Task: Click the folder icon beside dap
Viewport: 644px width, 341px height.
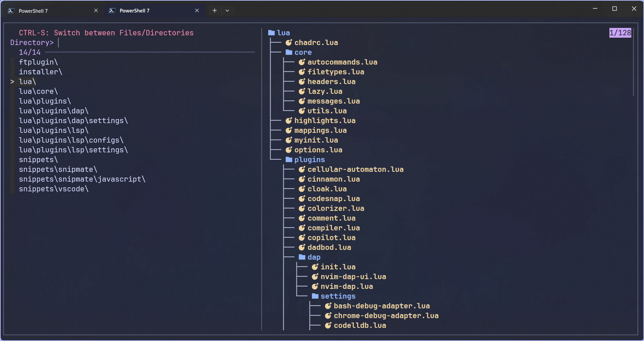Action: coord(302,257)
